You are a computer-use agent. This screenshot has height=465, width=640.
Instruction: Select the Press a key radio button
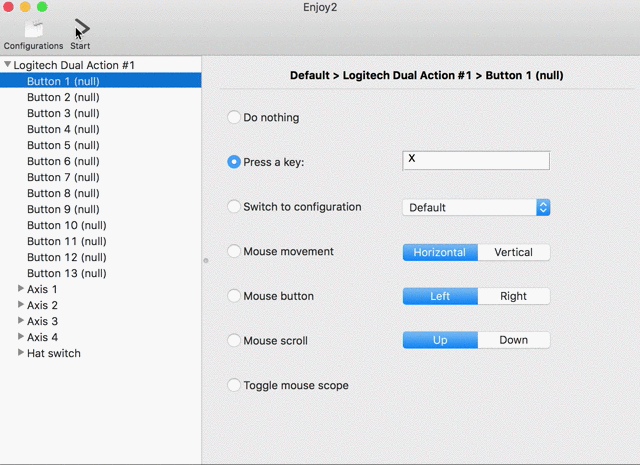pyautogui.click(x=233, y=162)
